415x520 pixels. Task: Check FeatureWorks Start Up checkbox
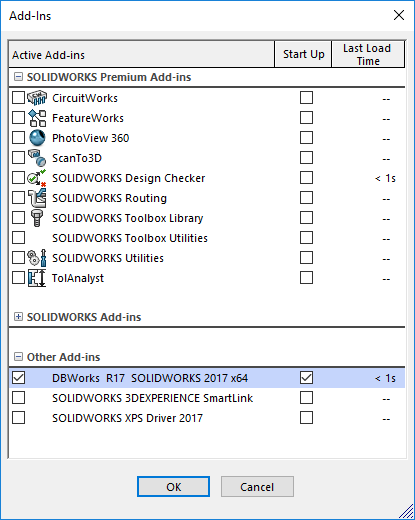click(306, 118)
